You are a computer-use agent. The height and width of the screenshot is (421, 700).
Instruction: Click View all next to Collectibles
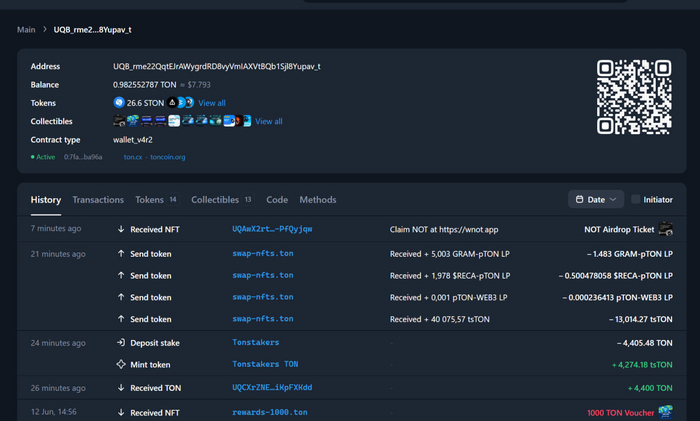(x=268, y=121)
